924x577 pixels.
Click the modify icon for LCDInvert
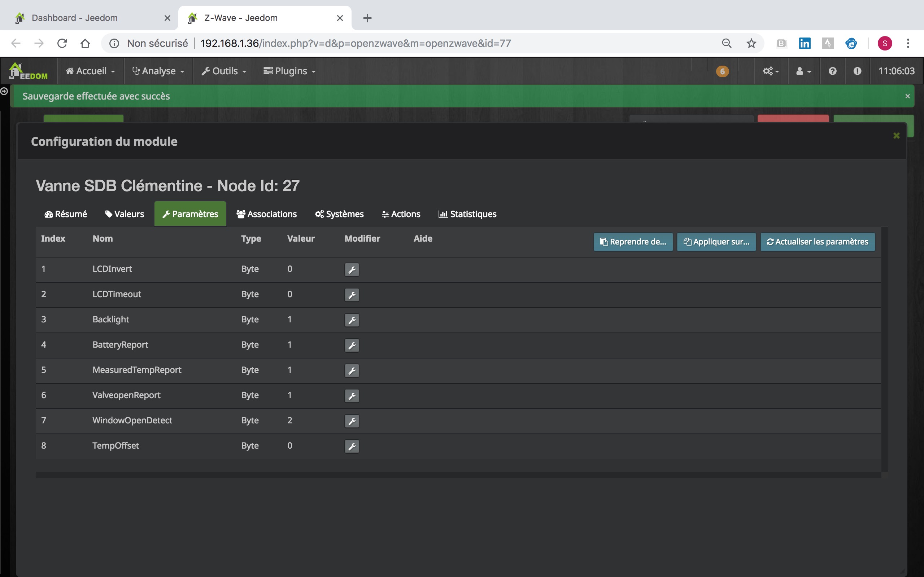pyautogui.click(x=351, y=269)
